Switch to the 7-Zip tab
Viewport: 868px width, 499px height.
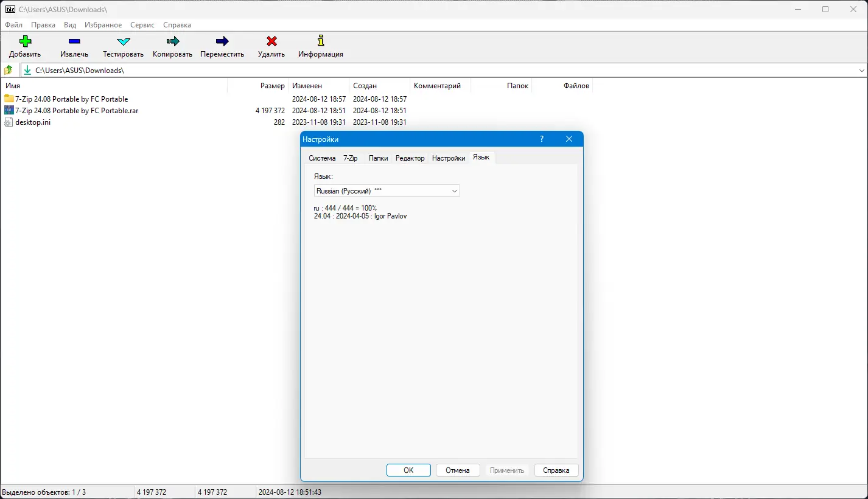351,158
